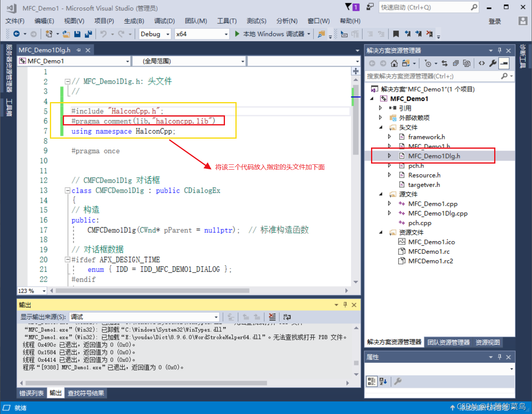Collapse the class CMFCDemo1Dlg code block
The height and width of the screenshot is (414, 532).
(x=68, y=191)
